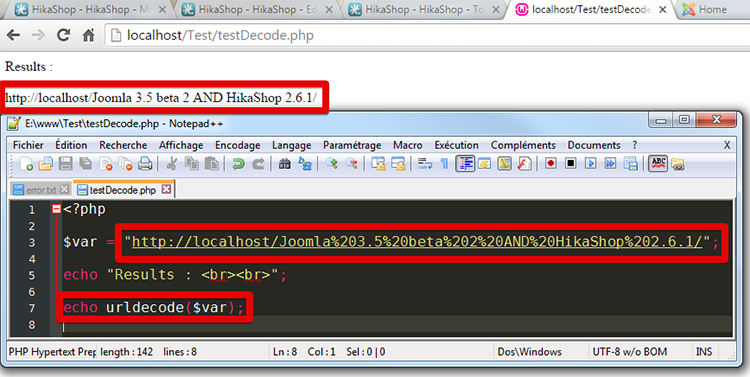Click the browser Back arrow
Image resolution: width=750 pixels, height=377 pixels.
click(13, 35)
